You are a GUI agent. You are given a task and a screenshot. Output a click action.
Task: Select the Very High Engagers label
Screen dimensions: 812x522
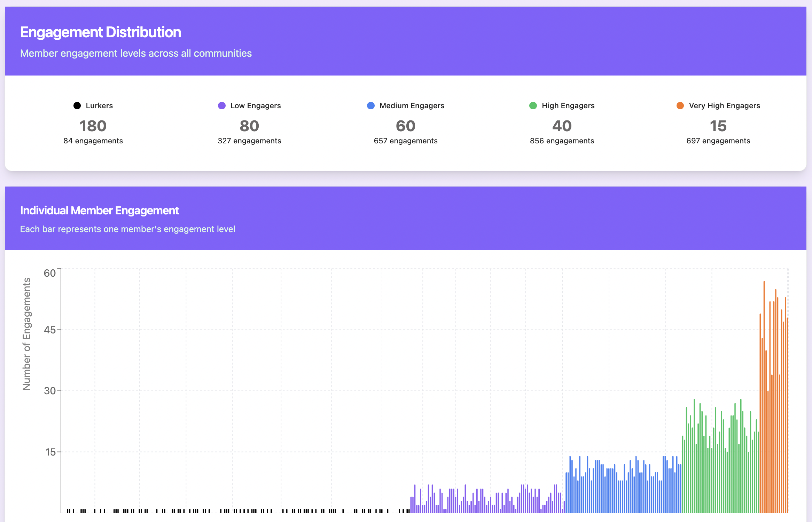tap(724, 105)
